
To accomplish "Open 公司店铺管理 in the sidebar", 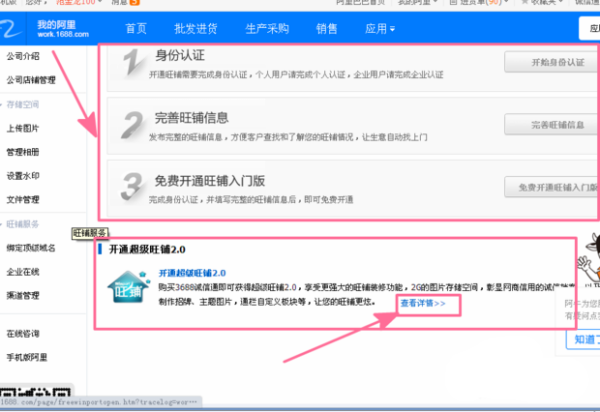I will point(31,80).
